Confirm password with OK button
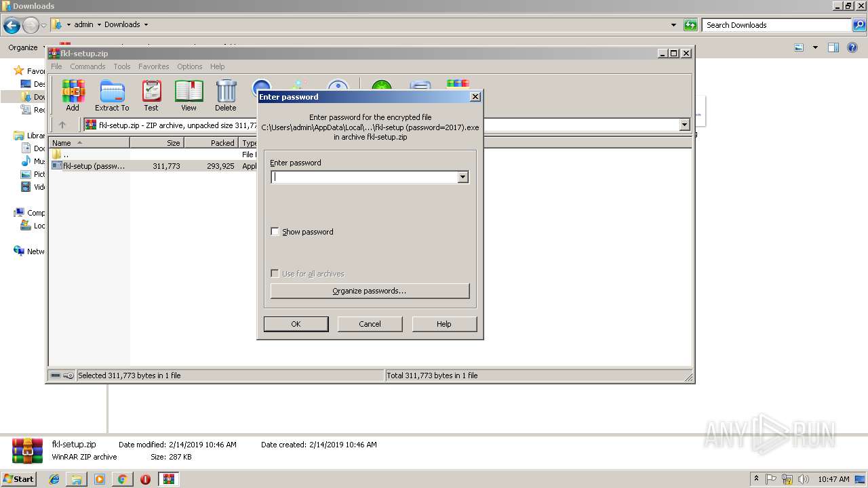The image size is (868, 488). 296,324
